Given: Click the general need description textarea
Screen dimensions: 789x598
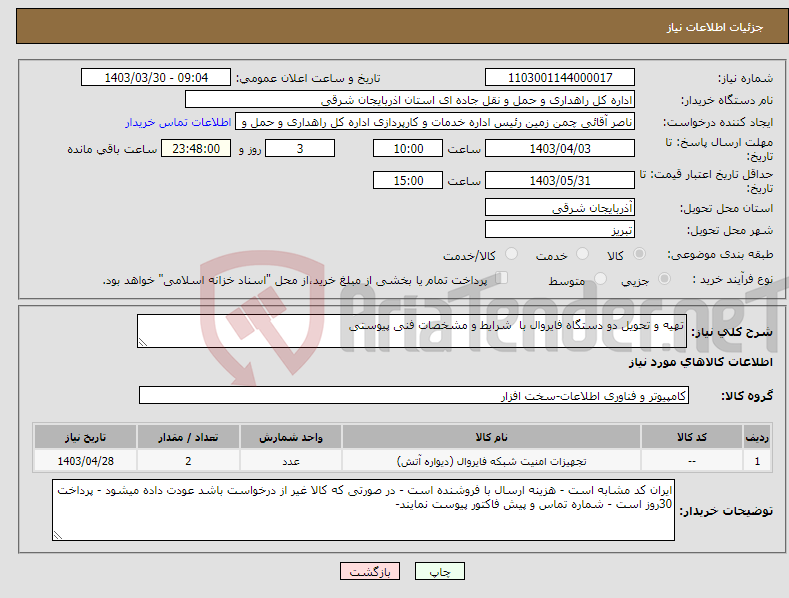Looking at the screenshot, I should (x=412, y=331).
